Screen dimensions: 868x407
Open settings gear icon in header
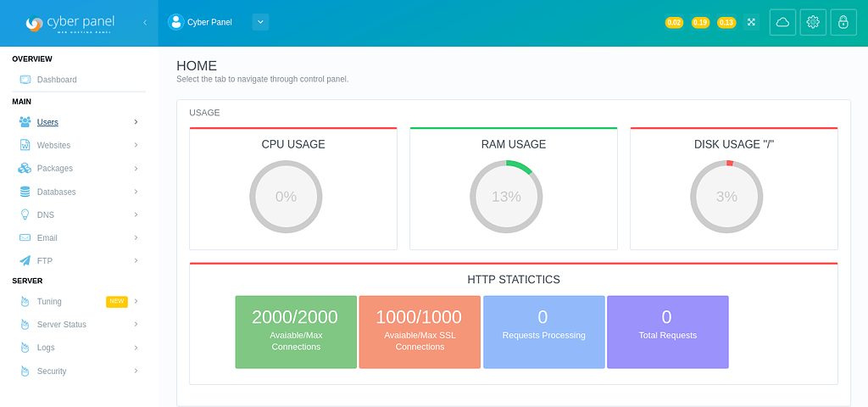point(813,23)
